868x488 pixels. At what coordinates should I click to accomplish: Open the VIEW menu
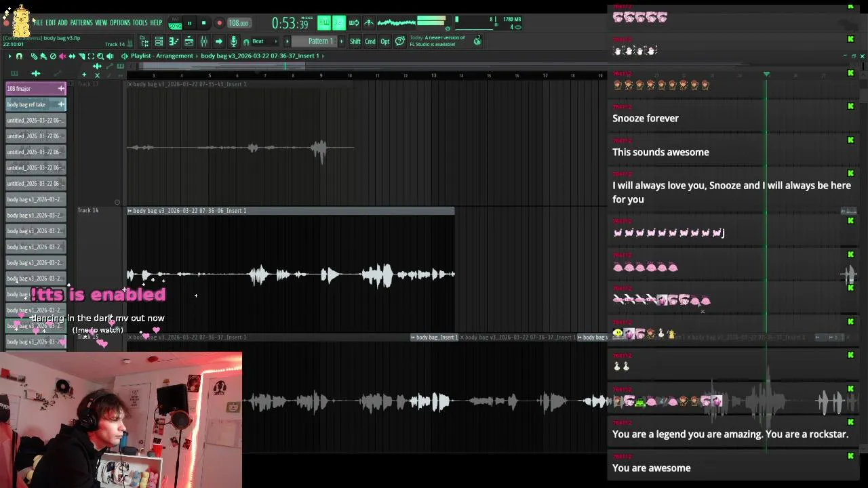click(x=101, y=22)
